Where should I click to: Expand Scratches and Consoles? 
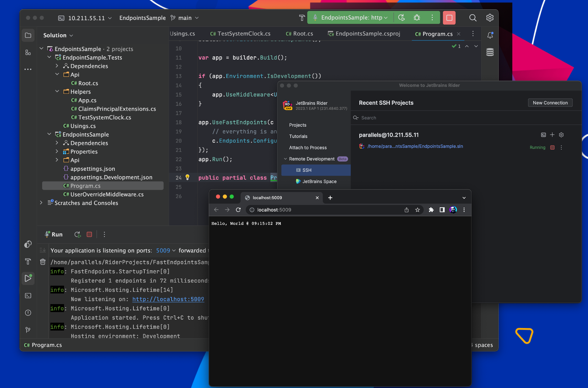(41, 203)
